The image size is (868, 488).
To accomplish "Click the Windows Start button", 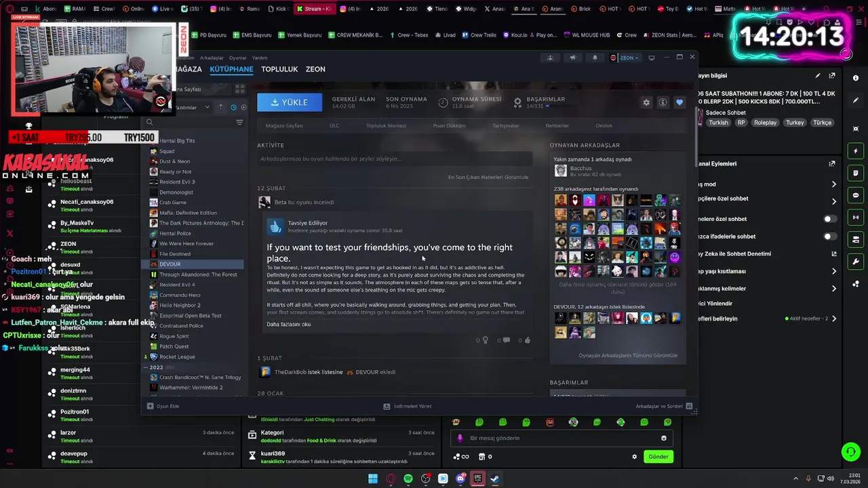I will tap(373, 479).
